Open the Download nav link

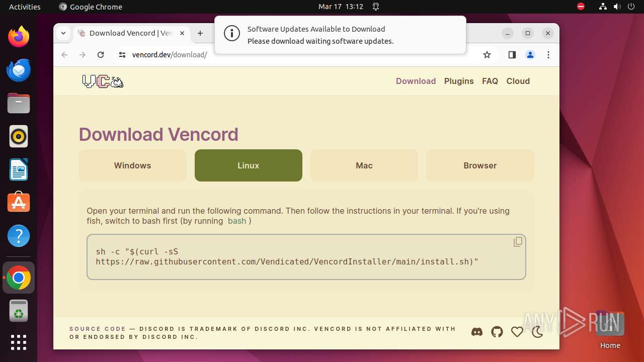click(x=416, y=81)
